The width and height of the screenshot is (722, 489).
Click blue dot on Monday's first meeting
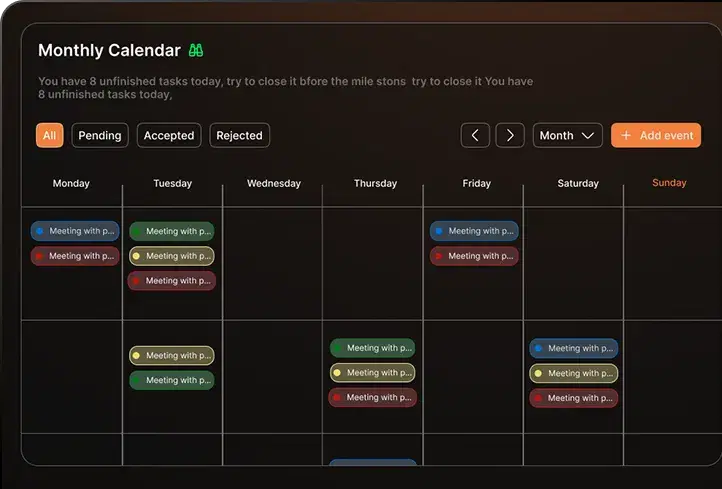pyautogui.click(x=40, y=231)
